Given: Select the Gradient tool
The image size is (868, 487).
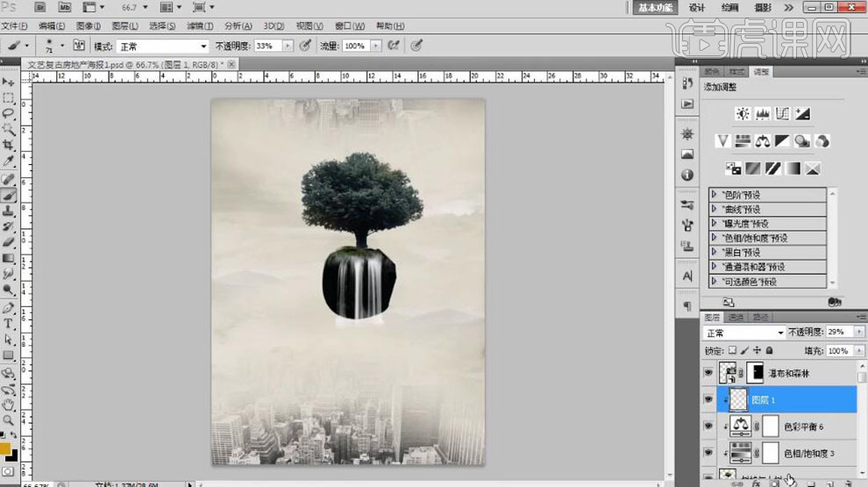Looking at the screenshot, I should (8, 258).
